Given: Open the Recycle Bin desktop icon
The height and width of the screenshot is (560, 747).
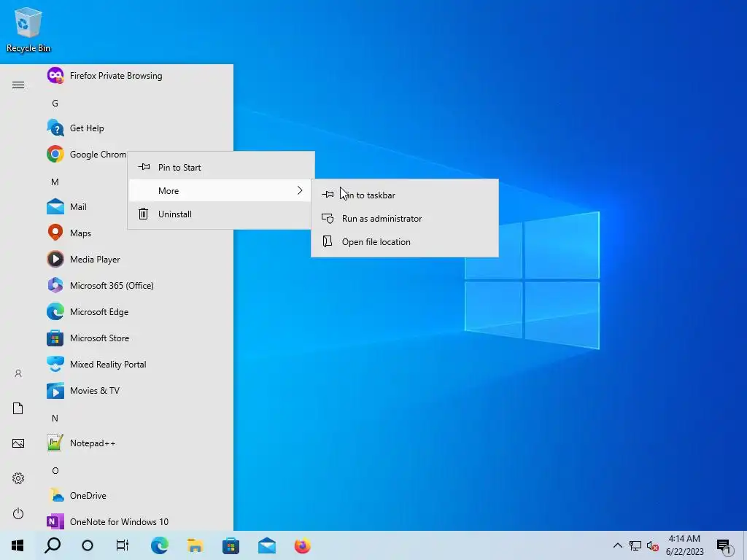Looking at the screenshot, I should click(x=28, y=29).
